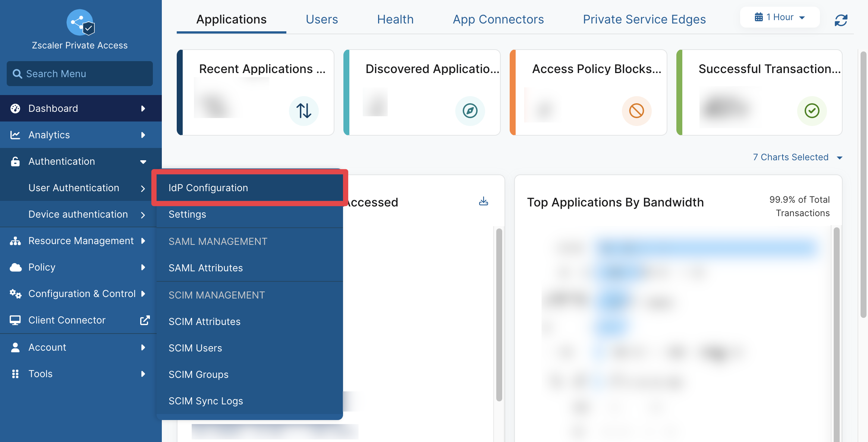
Task: Click the Discovered Applications compass icon
Action: (470, 111)
